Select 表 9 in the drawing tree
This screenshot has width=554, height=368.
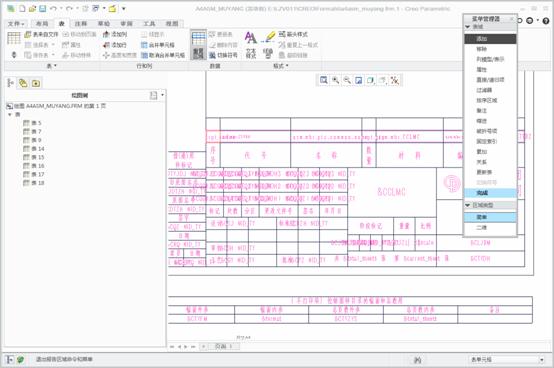(x=33, y=140)
